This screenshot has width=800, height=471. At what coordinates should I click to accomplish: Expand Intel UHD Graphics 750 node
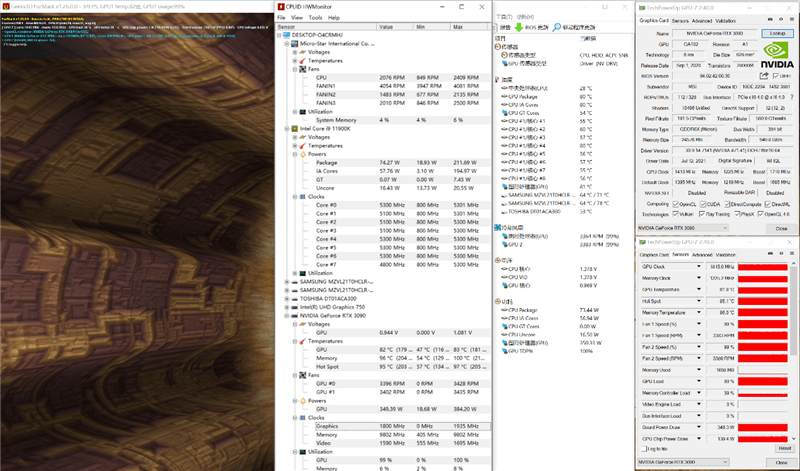(x=287, y=307)
